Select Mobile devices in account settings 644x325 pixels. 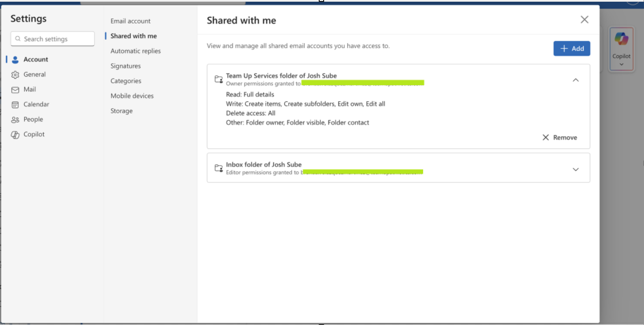(x=132, y=96)
